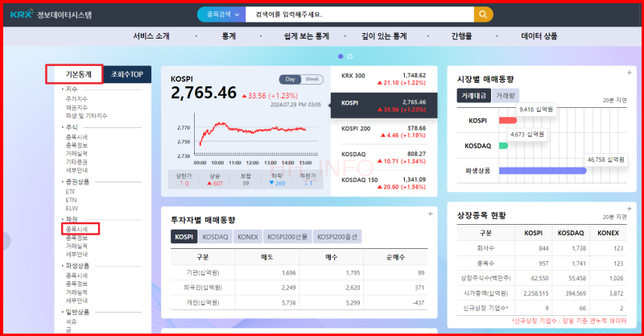The image size is (644, 336).
Task: Open 파생 및 기타지수 link
Action: tap(86, 116)
